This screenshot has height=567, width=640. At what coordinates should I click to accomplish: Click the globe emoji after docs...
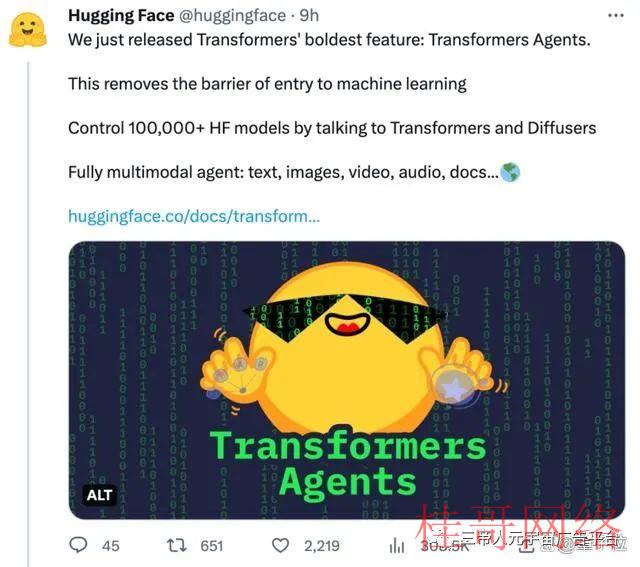[x=510, y=172]
